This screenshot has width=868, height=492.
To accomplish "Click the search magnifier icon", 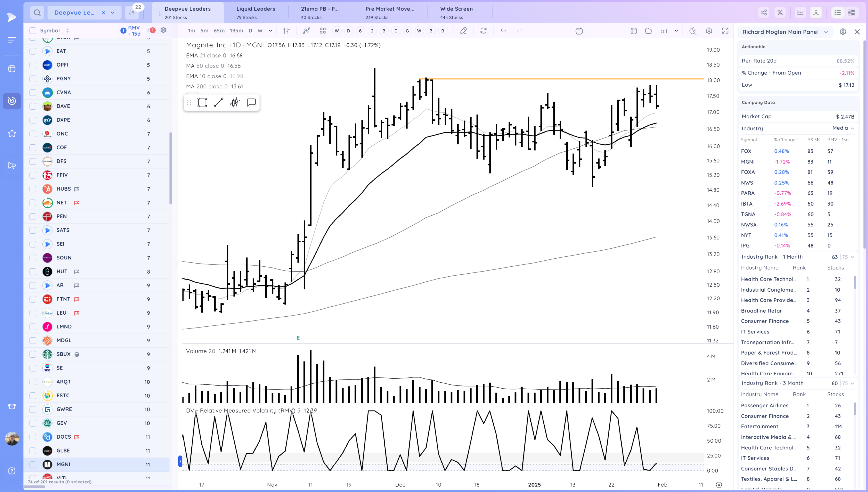I will pos(37,13).
